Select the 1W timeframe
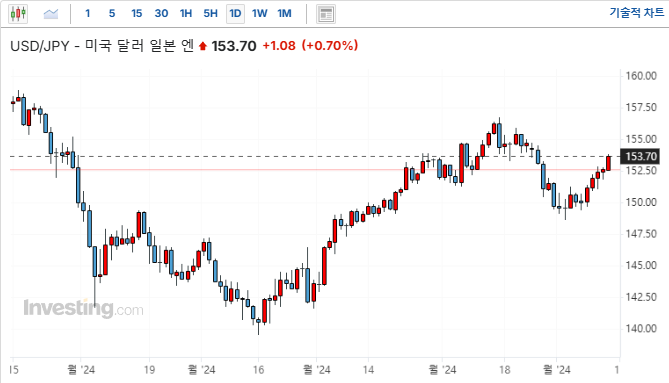 259,14
